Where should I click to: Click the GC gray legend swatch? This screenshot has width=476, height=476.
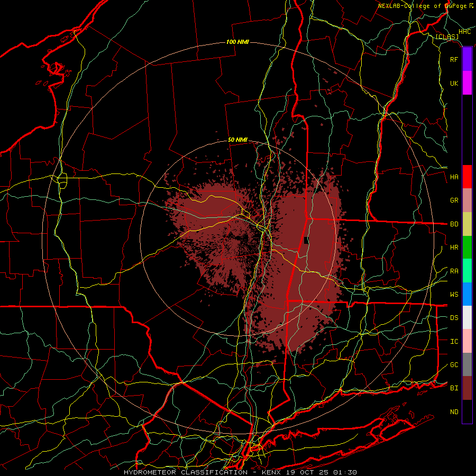click(x=467, y=364)
